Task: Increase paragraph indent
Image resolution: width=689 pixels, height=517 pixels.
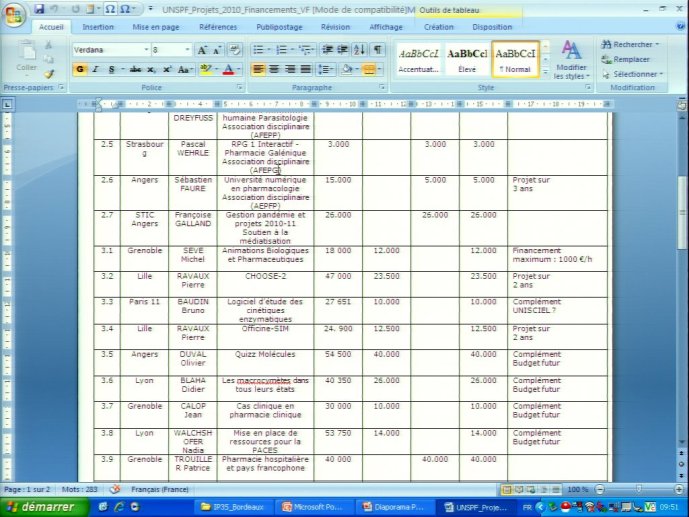Action: click(343, 50)
